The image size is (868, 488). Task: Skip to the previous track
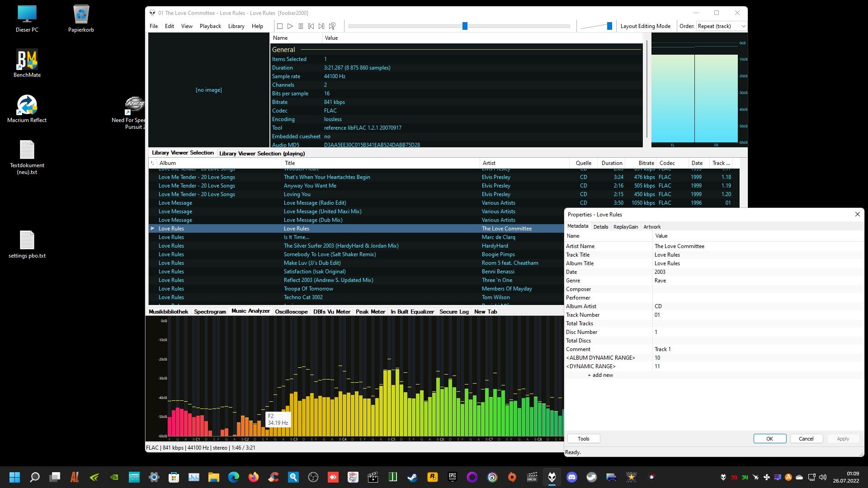tap(311, 26)
